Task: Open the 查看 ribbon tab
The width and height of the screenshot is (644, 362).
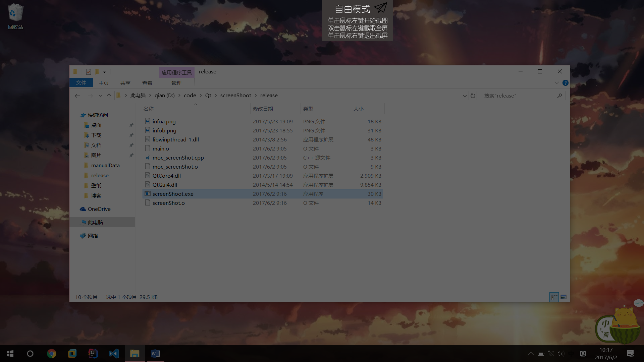Action: tap(147, 83)
